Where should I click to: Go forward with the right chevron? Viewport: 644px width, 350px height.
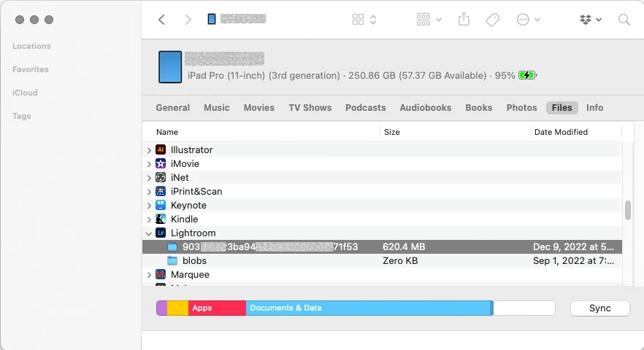[x=188, y=19]
